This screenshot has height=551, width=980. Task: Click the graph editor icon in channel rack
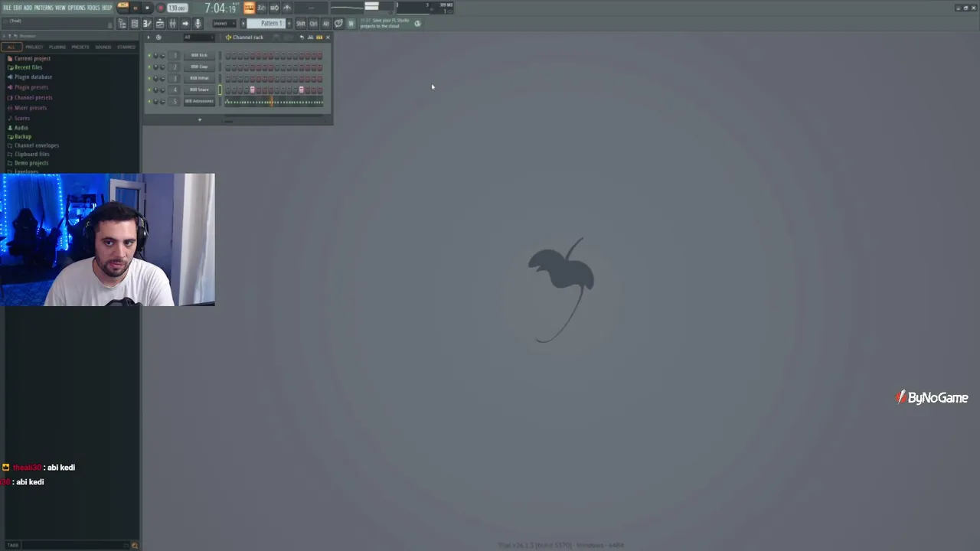(x=310, y=37)
